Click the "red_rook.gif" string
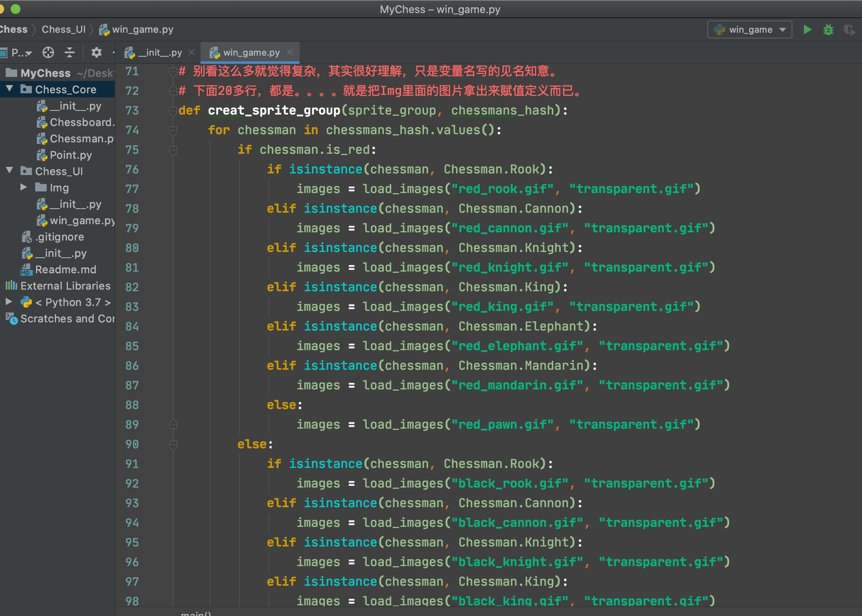The image size is (862, 616). pyautogui.click(x=503, y=189)
